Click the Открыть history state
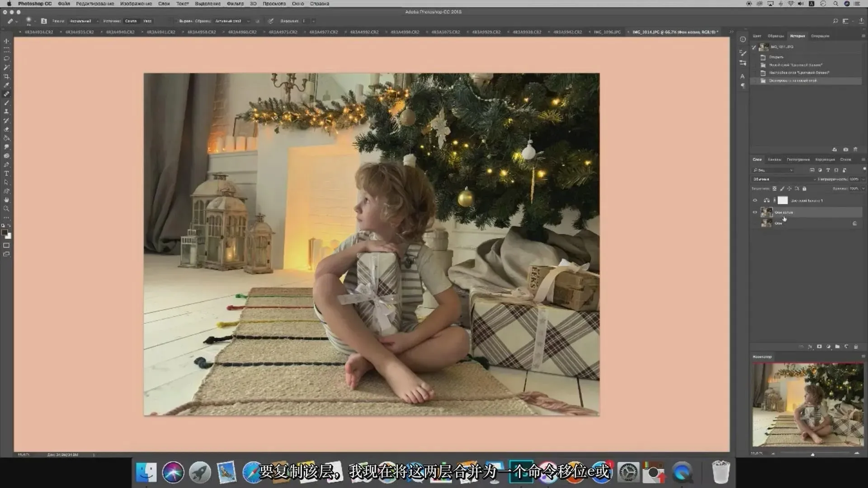 (x=776, y=57)
